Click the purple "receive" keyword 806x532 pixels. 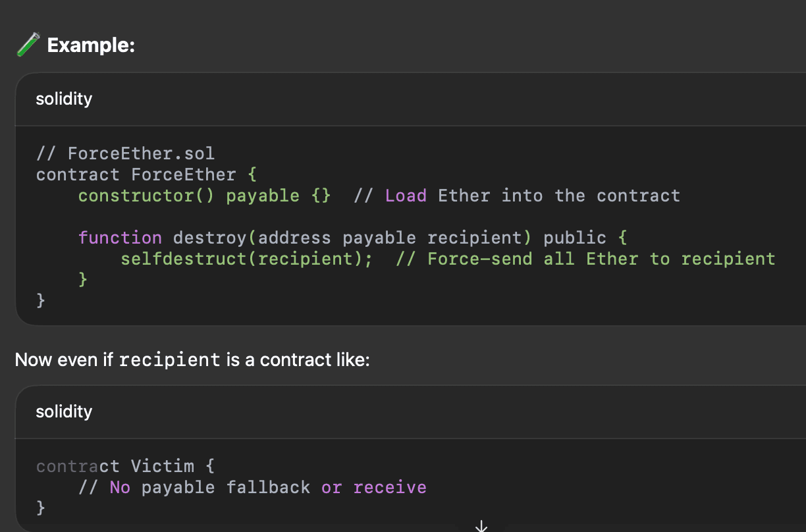(x=390, y=488)
